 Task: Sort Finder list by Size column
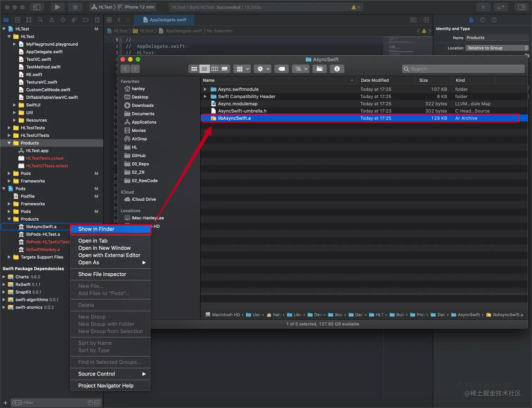[433, 80]
